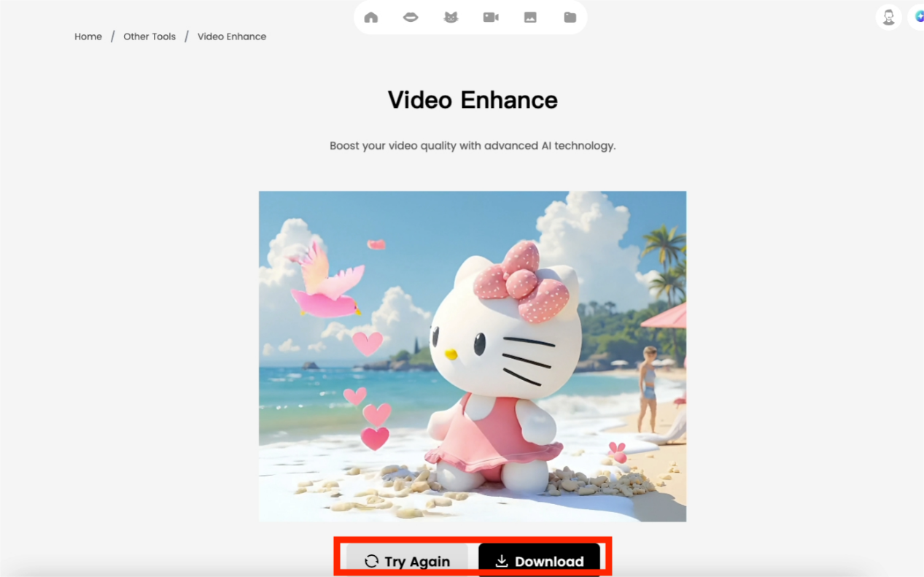Select the video camera tool icon
This screenshot has width=924, height=577.
[x=490, y=17]
